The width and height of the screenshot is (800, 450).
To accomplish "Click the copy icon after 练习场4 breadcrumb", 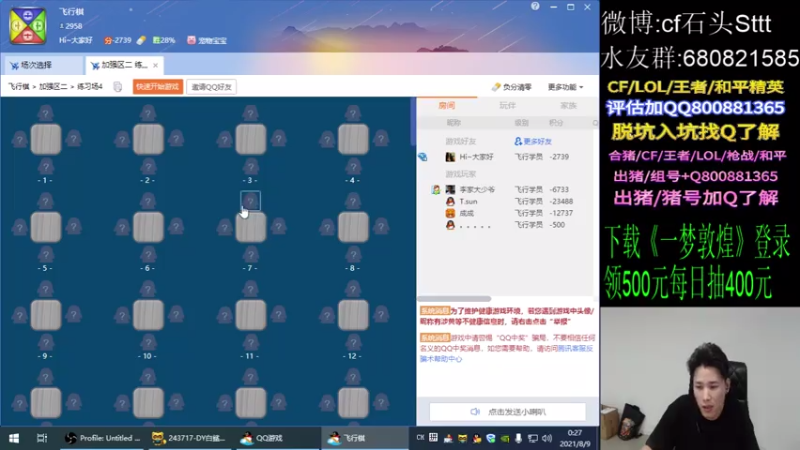I will [x=117, y=87].
